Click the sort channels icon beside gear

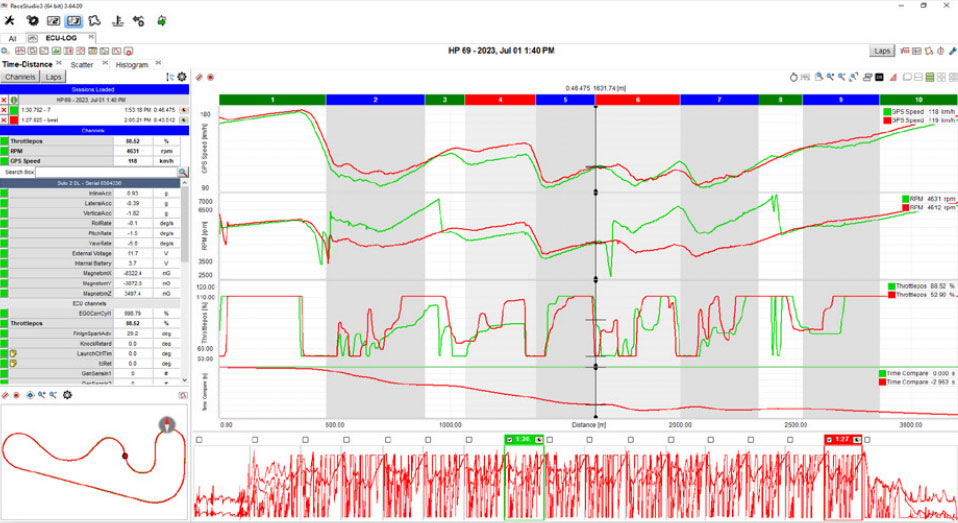[170, 77]
